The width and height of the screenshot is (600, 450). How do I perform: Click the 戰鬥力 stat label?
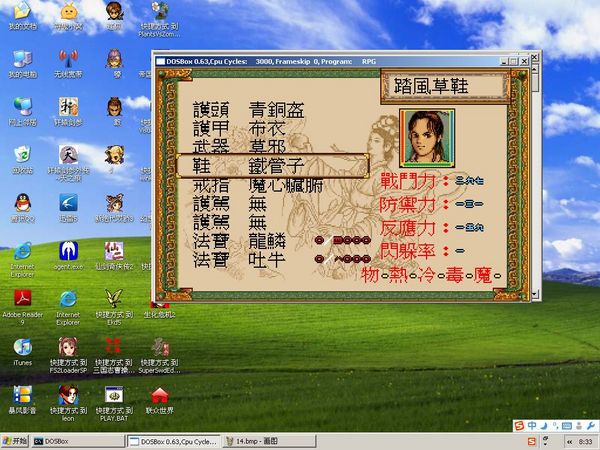tap(408, 181)
